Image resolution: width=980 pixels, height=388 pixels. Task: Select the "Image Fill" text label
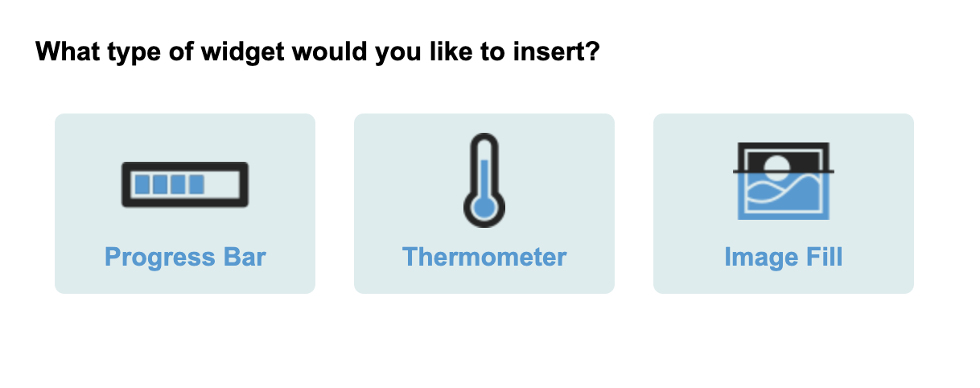783,258
